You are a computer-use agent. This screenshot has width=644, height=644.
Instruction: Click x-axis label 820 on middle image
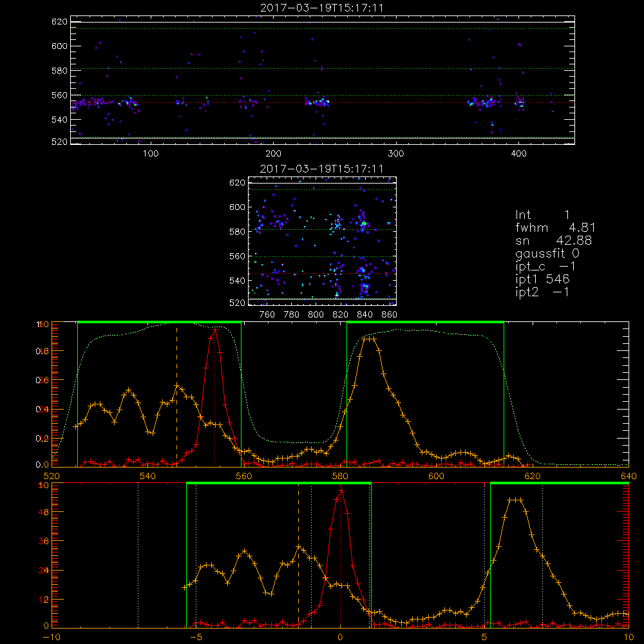pyautogui.click(x=341, y=315)
